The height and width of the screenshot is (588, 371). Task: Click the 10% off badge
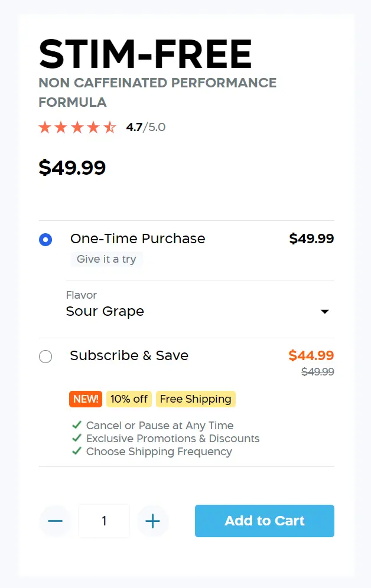129,399
